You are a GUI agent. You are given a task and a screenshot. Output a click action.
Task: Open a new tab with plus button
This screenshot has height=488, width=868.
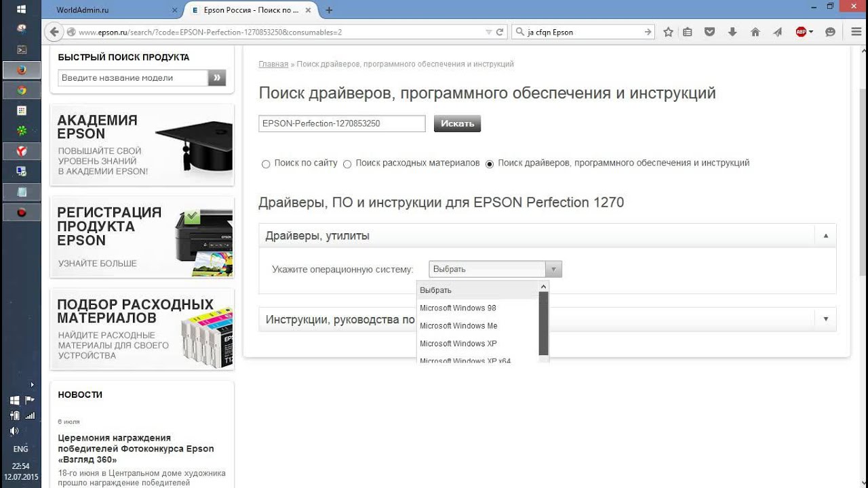click(330, 10)
